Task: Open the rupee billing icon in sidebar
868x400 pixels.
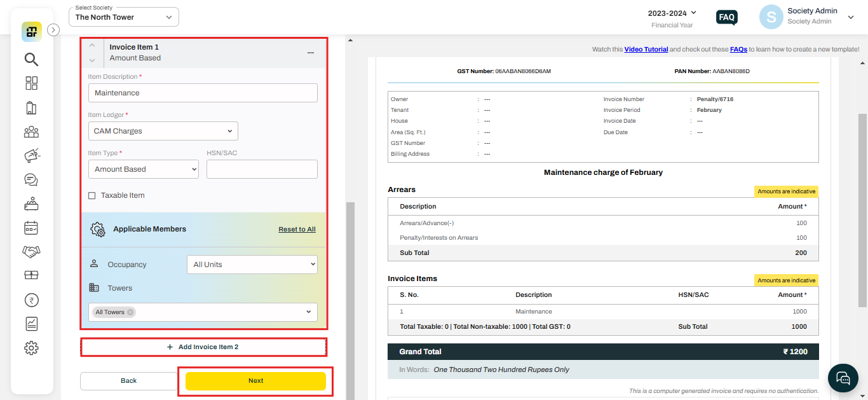Action: (31, 300)
